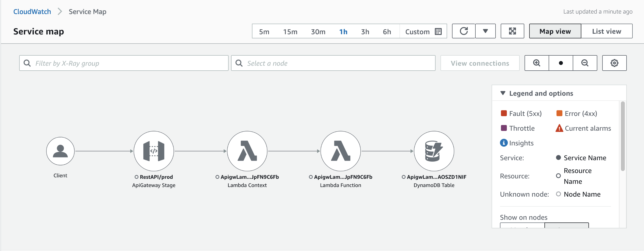
Task: Select the Lambda Context node icon
Action: click(247, 151)
